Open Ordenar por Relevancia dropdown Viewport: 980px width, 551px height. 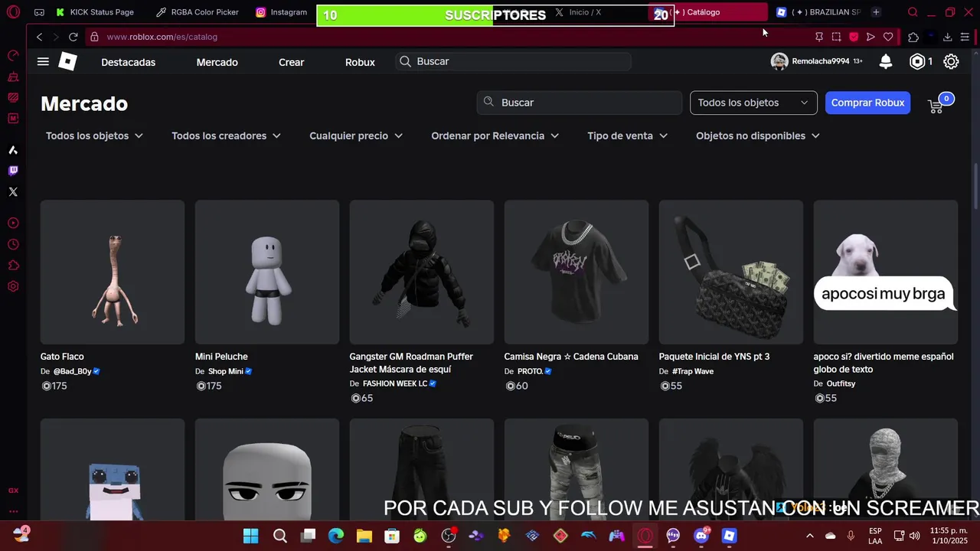click(495, 135)
